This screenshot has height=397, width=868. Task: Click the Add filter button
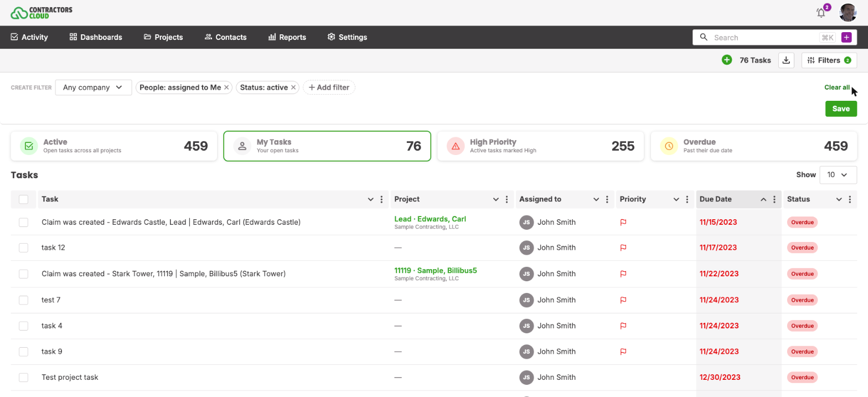tap(329, 87)
